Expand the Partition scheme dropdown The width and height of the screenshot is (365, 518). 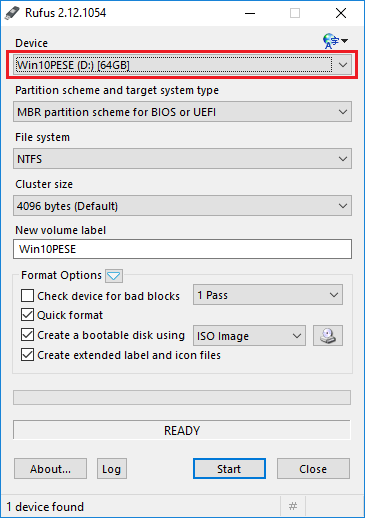coord(182,112)
